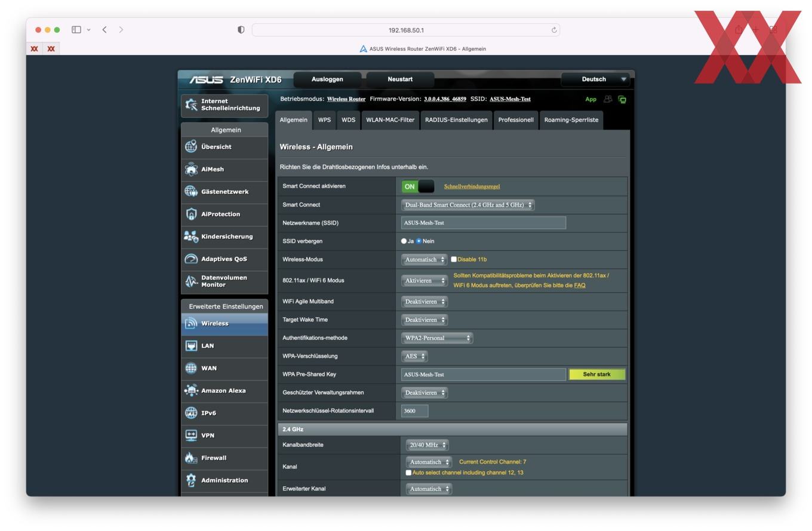This screenshot has height=531, width=812.
Task: Open the Wireless-Modus dropdown
Action: (x=424, y=260)
